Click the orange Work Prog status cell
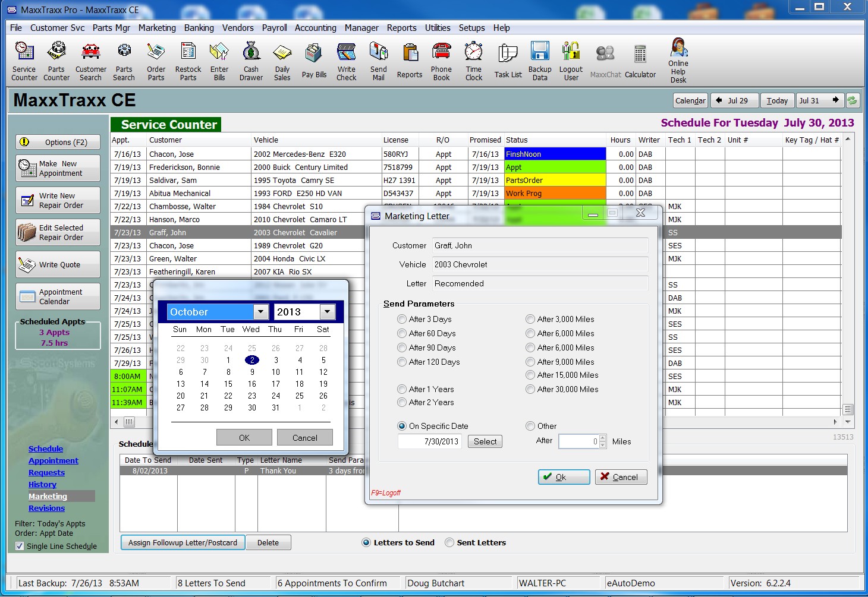The width and height of the screenshot is (868, 597). click(555, 193)
